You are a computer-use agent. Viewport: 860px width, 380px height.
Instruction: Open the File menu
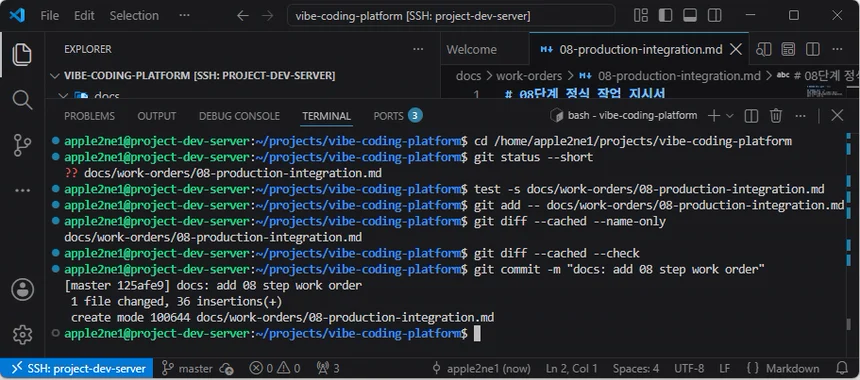tap(50, 15)
